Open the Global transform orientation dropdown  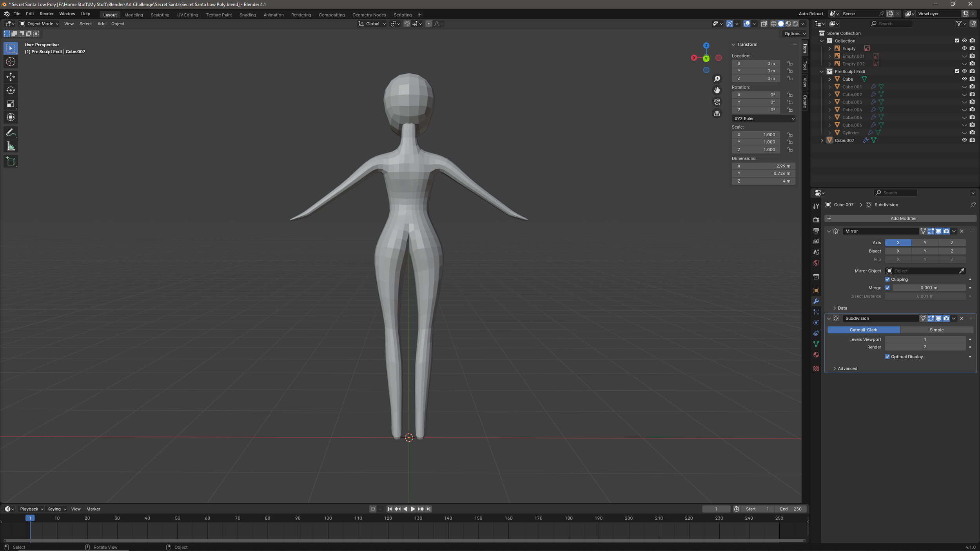372,24
